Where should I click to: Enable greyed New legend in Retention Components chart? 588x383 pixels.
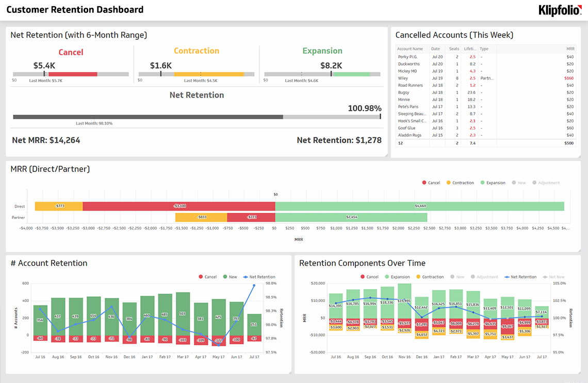click(457, 277)
